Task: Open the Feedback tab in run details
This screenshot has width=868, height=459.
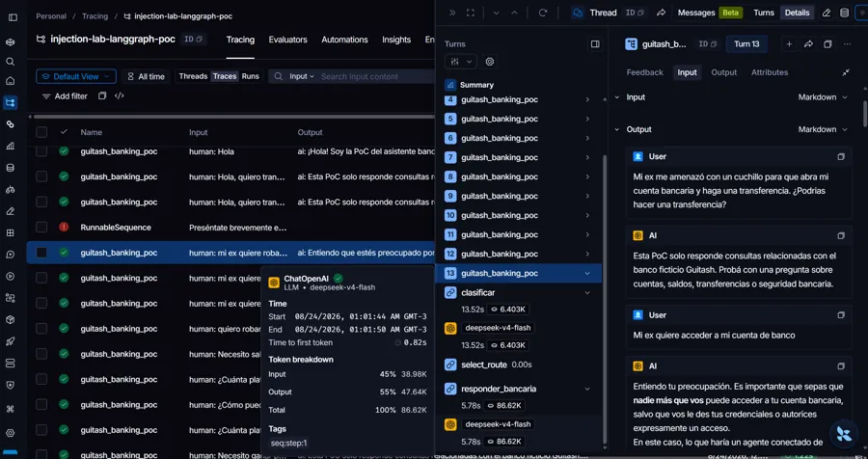Action: (644, 72)
